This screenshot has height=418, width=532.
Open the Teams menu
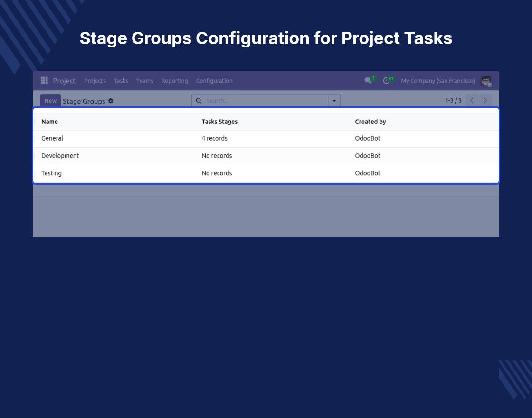click(x=144, y=81)
